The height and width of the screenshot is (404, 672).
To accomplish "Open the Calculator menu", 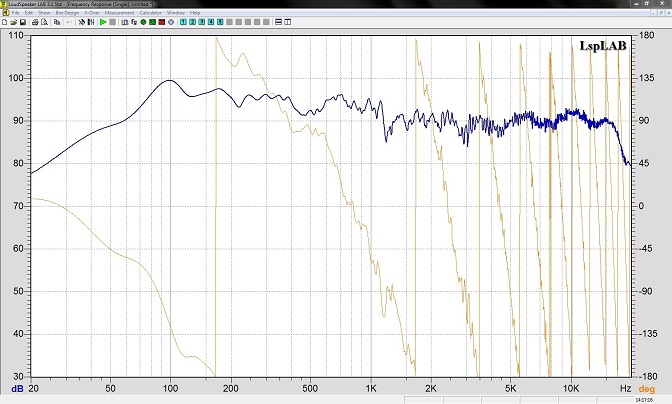I will point(150,13).
